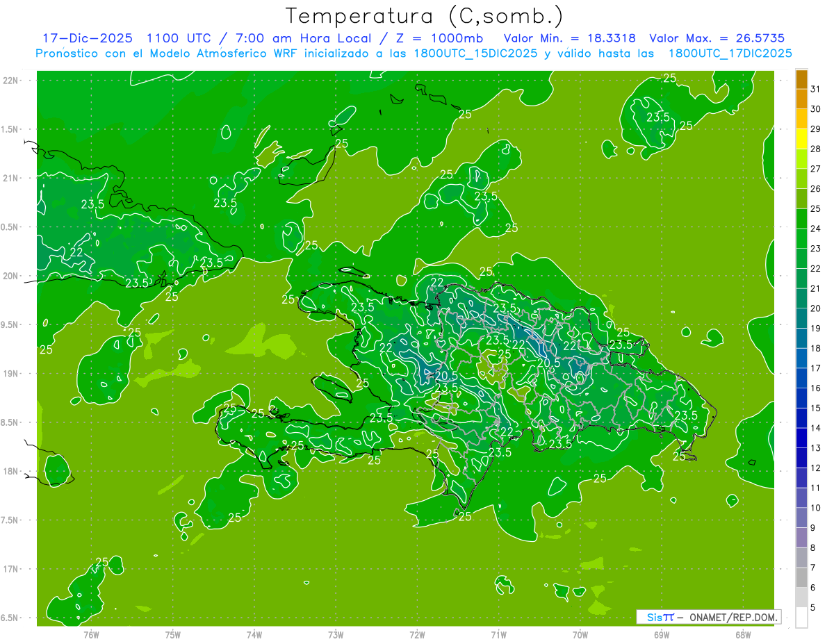Click the '70W' longitude label
The height and width of the screenshot is (644, 834).
click(580, 634)
